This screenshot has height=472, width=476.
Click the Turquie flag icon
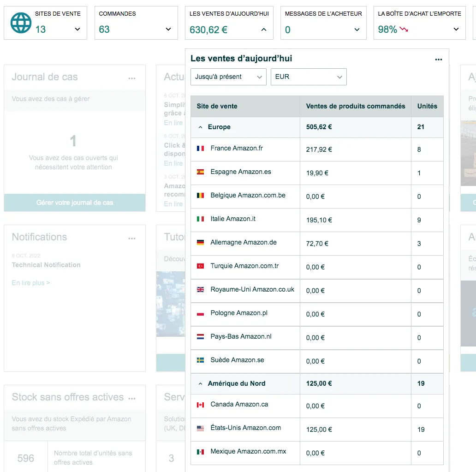200,266
